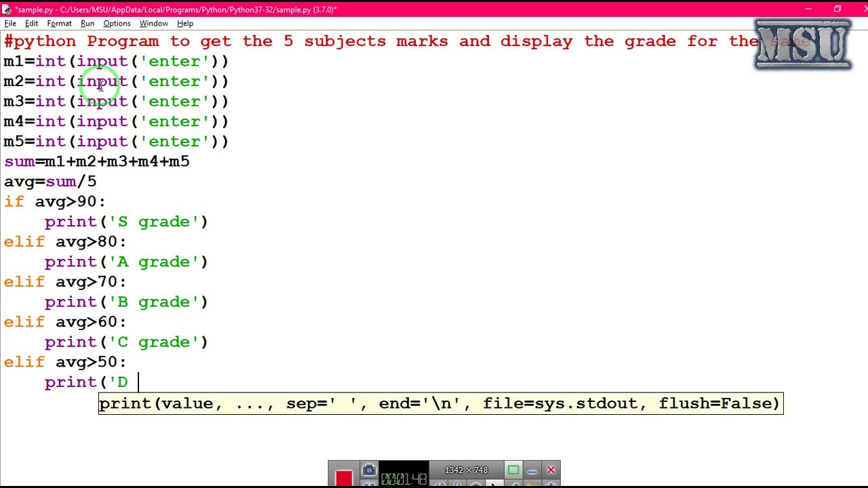Open the Edit menu
This screenshot has width=868, height=488.
click(x=31, y=23)
